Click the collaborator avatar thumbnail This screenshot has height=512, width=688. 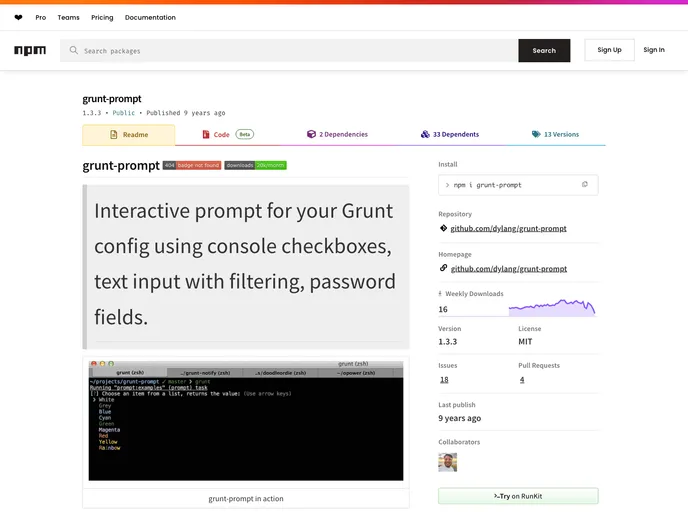(x=448, y=462)
